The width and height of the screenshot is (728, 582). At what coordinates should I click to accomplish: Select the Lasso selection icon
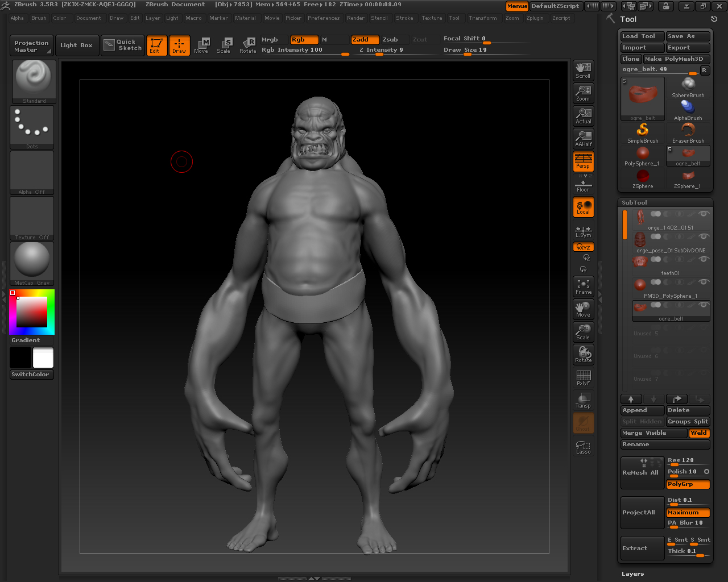coord(583,447)
